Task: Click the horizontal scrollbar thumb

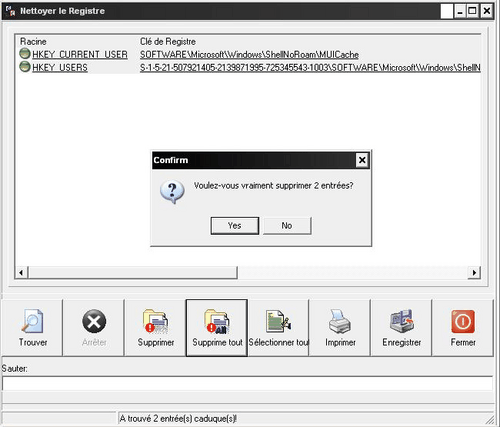Action: point(133,272)
